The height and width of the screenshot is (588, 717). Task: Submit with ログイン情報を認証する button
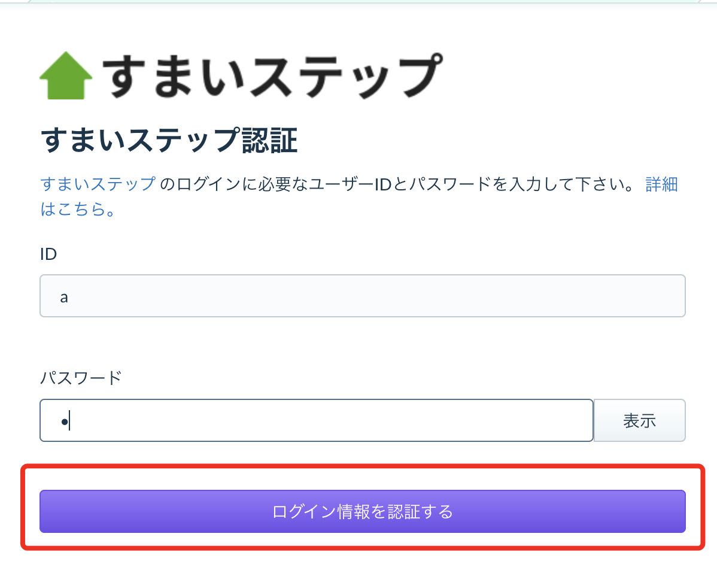click(x=363, y=511)
